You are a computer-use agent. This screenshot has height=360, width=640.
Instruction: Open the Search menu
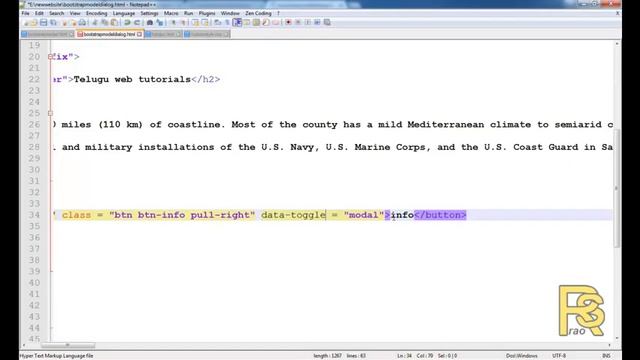[57, 13]
